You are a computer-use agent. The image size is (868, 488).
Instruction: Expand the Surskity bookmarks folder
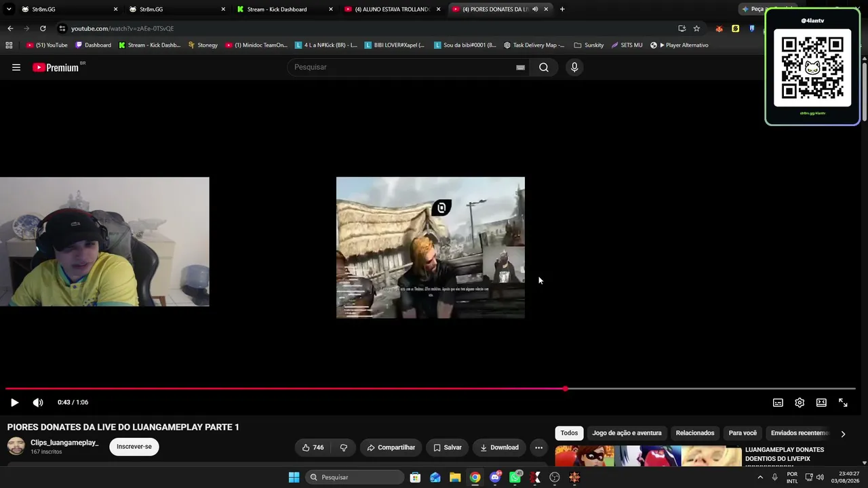pyautogui.click(x=589, y=45)
